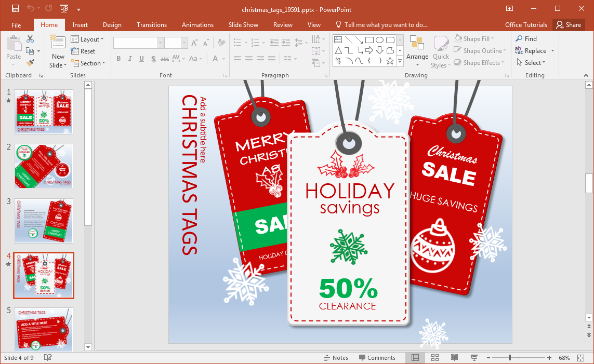Click the Share button
The width and height of the screenshot is (594, 364).
point(567,25)
